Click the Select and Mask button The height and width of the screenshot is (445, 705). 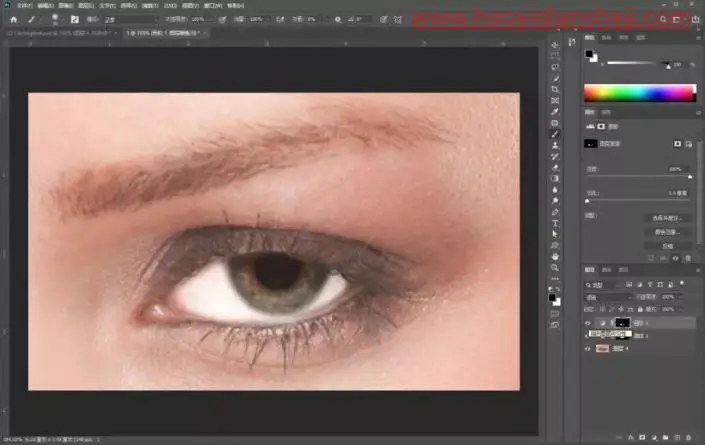tap(667, 218)
